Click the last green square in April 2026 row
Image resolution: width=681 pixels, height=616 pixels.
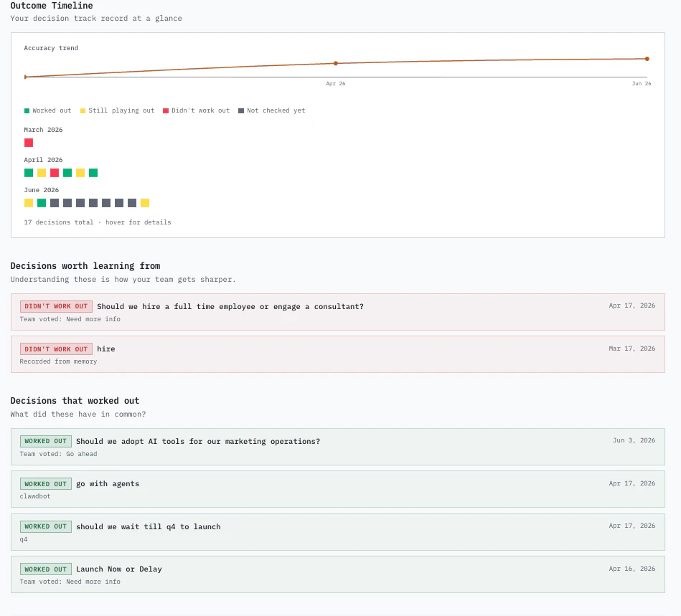(x=93, y=173)
